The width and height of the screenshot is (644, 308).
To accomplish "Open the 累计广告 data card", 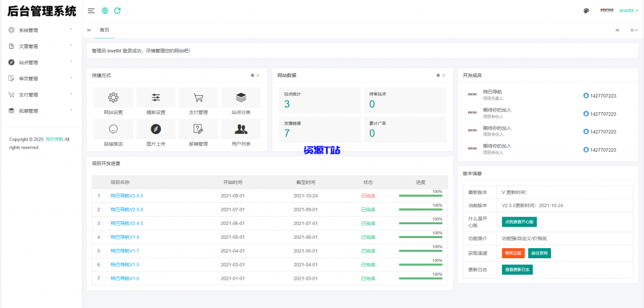I will tap(405, 130).
